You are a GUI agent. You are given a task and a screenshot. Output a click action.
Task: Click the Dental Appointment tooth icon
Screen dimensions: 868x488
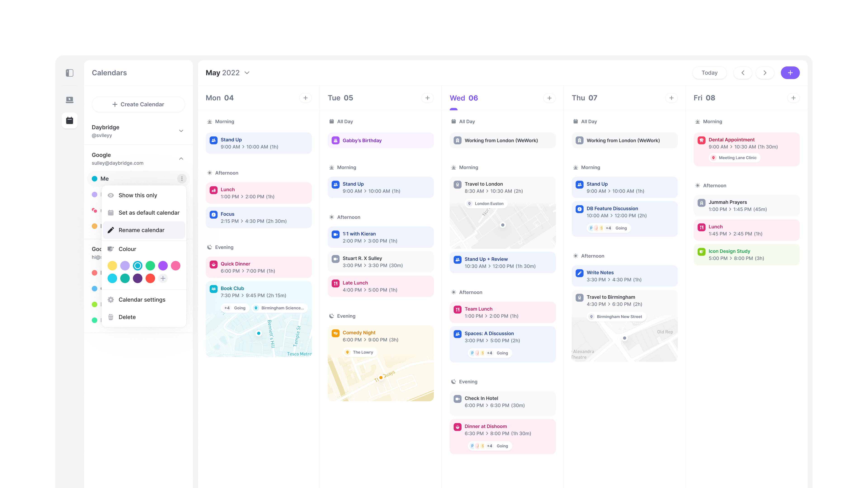701,140
